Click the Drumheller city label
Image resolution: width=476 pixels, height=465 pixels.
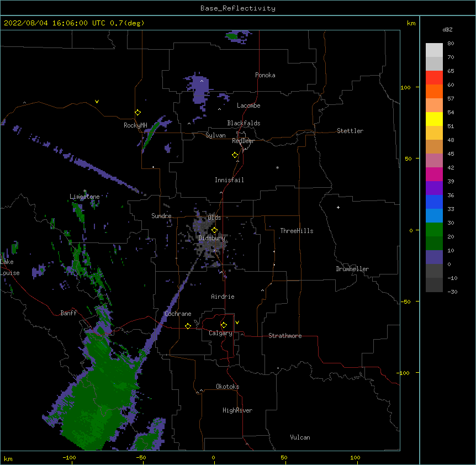tap(352, 269)
